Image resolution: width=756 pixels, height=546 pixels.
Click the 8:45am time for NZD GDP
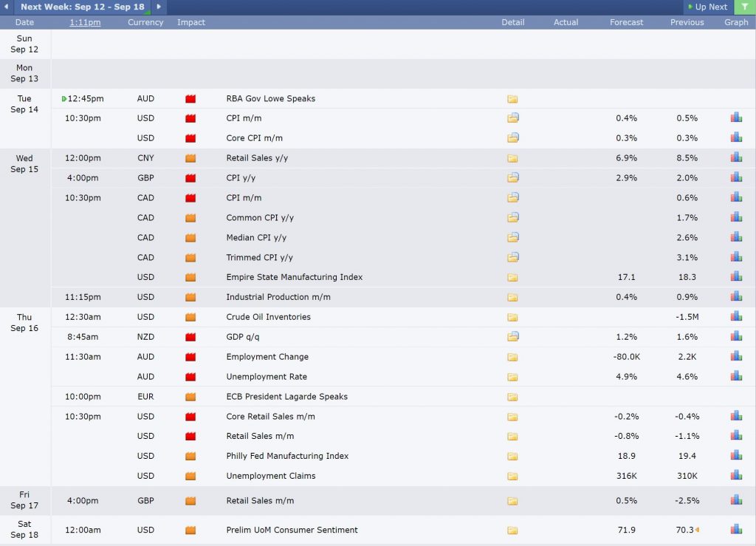(83, 337)
